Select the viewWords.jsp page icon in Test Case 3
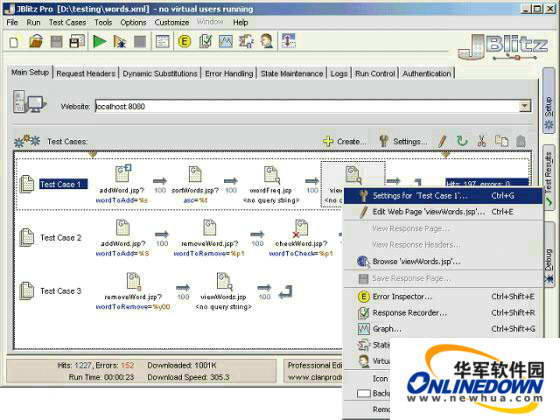The image size is (560, 420). 224,281
